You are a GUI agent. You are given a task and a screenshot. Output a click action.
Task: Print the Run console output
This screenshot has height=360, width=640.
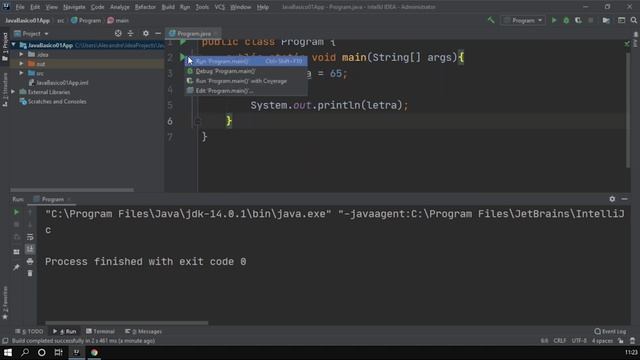(30, 261)
